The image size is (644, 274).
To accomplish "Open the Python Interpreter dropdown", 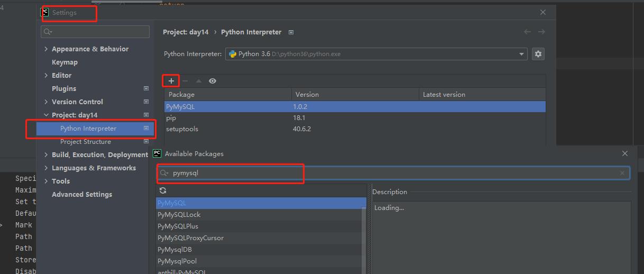I will pos(376,54).
